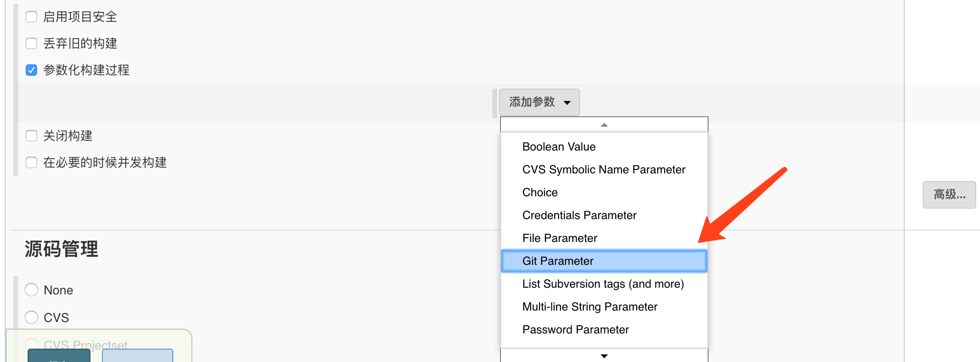
Task: Pick List Subversion tags option
Action: tap(603, 284)
